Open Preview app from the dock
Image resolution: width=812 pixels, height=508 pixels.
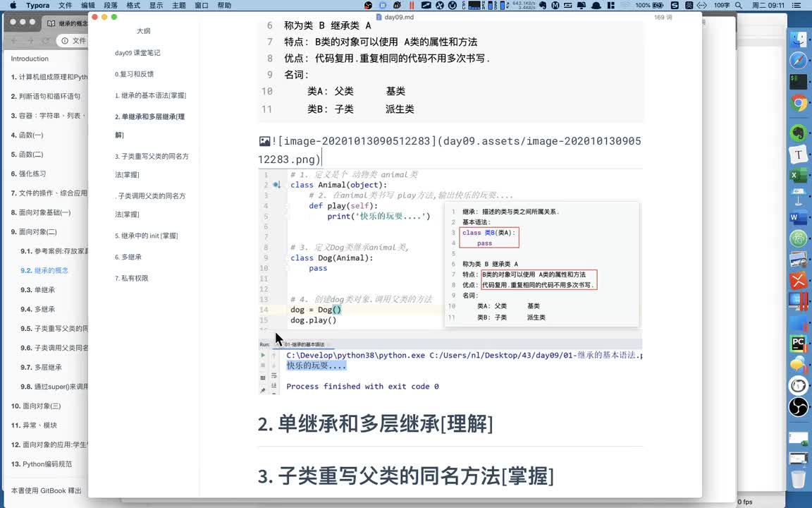[x=798, y=260]
